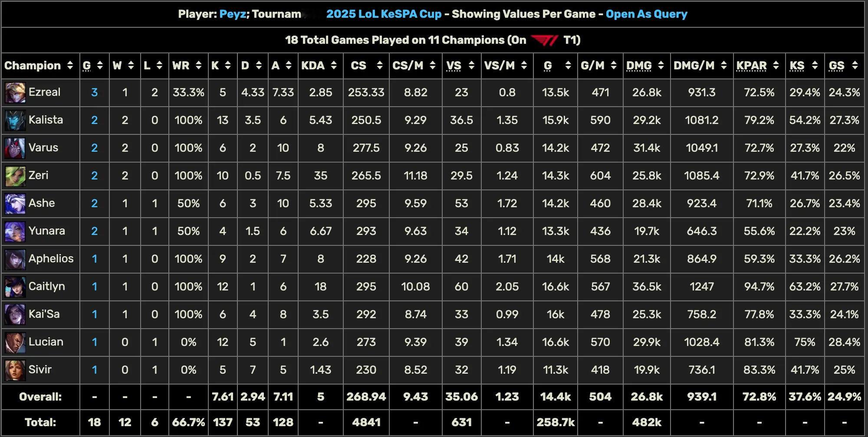This screenshot has width=868, height=437.
Task: Click the DMG column header label
Action: point(639,65)
